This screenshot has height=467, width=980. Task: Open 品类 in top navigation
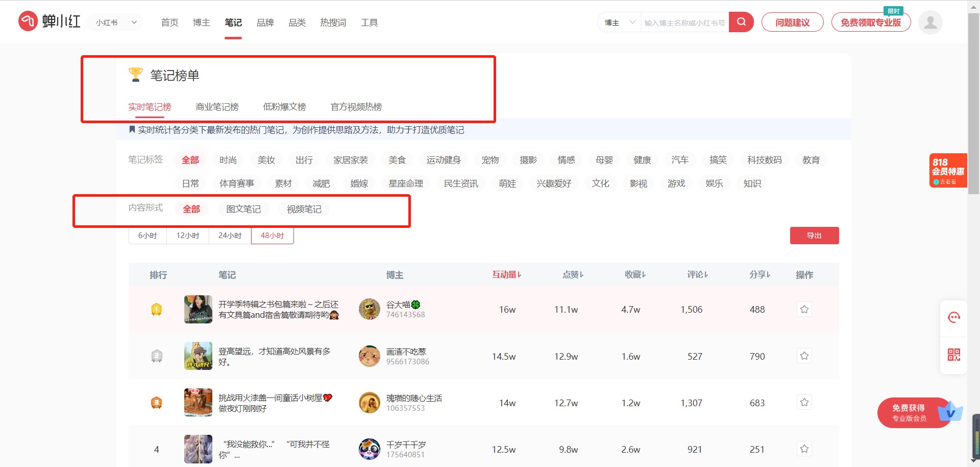[x=297, y=22]
